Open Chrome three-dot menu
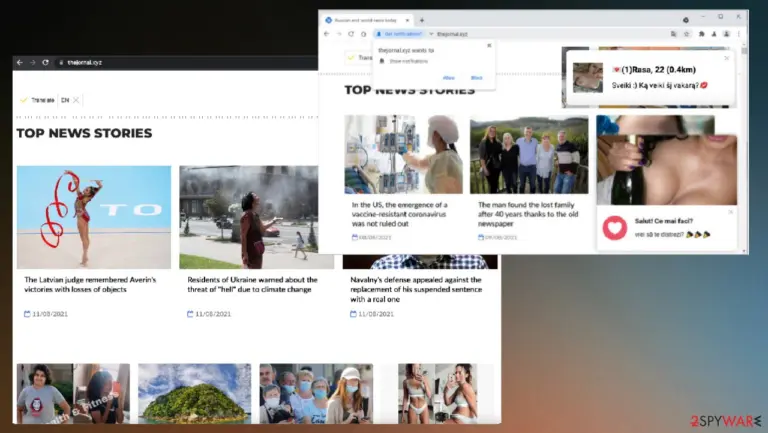768x433 pixels. [739, 34]
